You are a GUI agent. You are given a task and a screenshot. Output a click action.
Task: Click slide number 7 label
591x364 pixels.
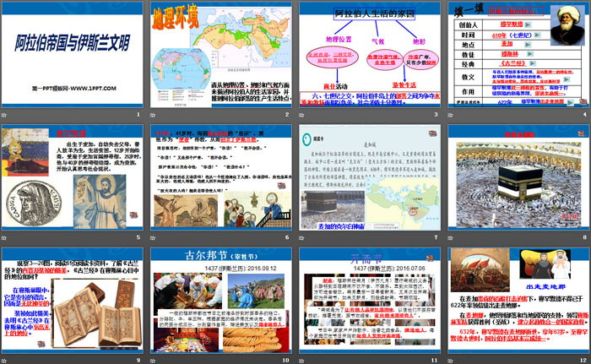(436, 237)
